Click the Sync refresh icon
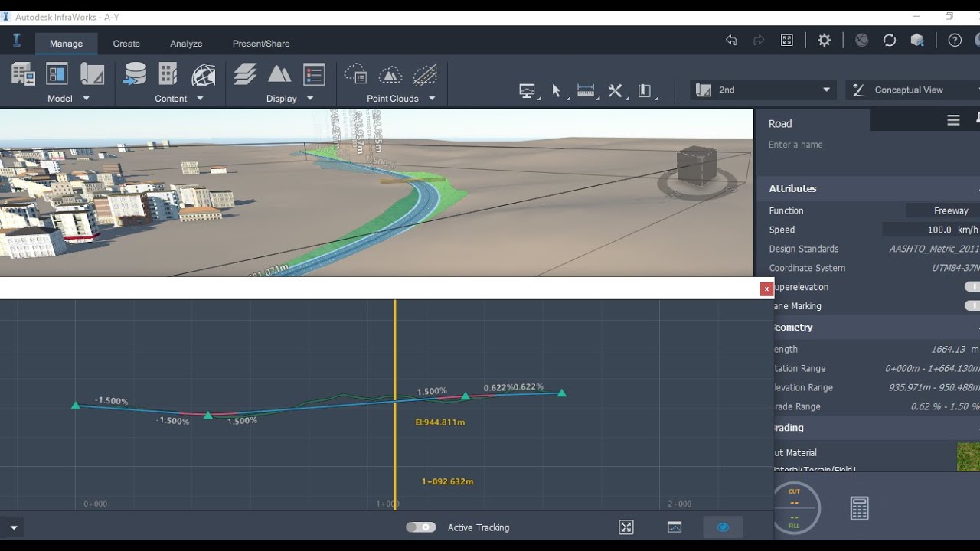The image size is (980, 551). click(x=890, y=41)
